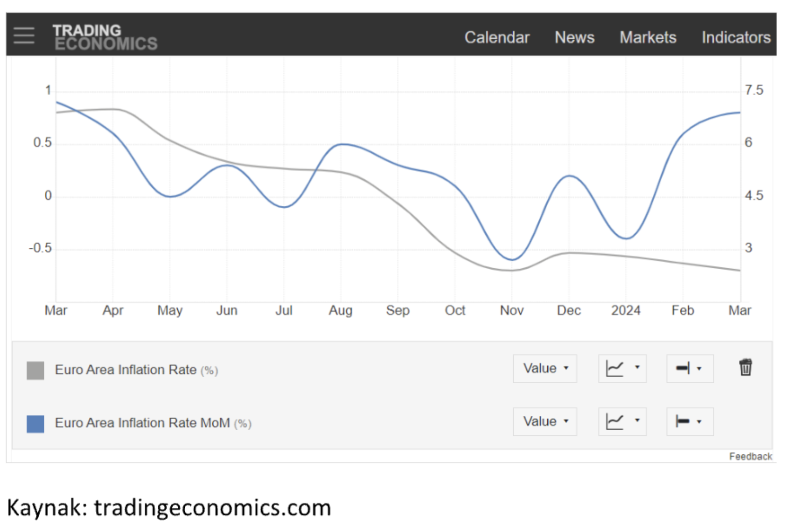Delete Euro Area Inflation Rate series with trash icon
Viewport: 795px width, 532px height.
[x=746, y=367]
